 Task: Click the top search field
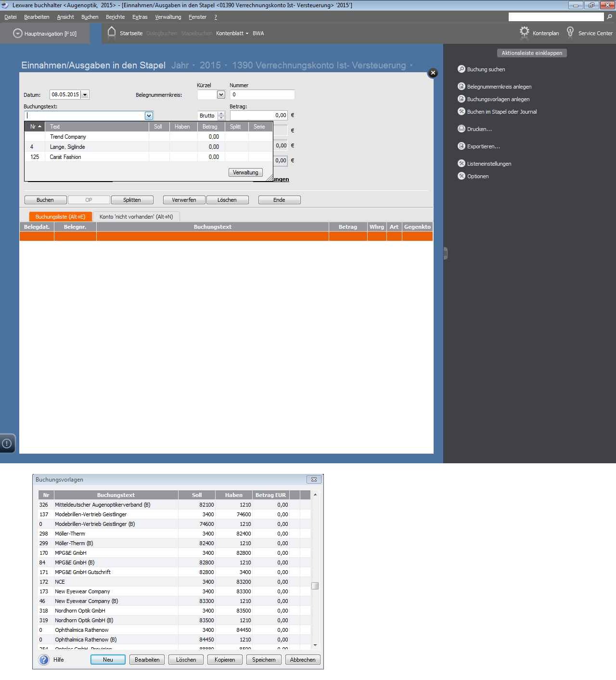pos(556,17)
